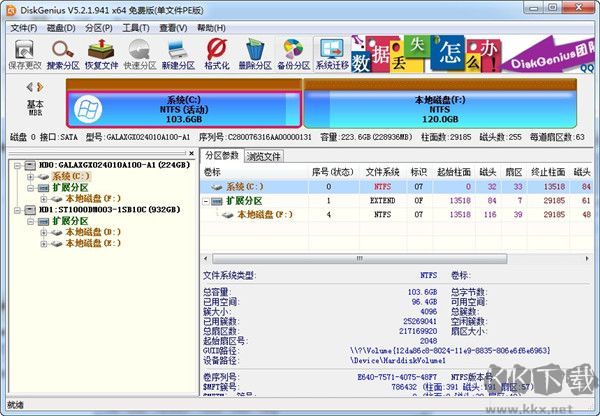Click the Serial (序号(状态)) column header
600x416 pixels.
(x=332, y=172)
